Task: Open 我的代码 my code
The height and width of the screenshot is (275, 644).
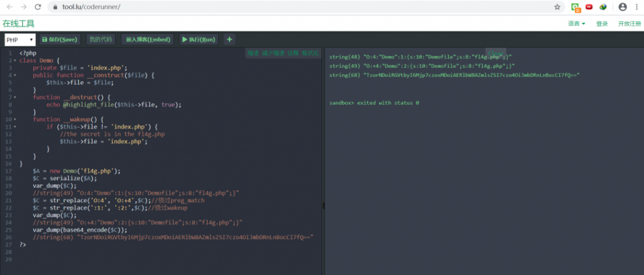Action: 101,40
